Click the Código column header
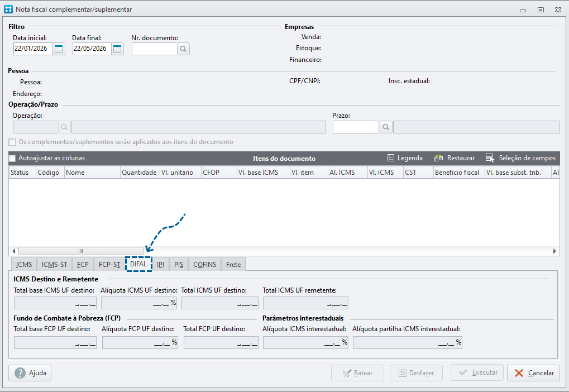 tap(50, 173)
